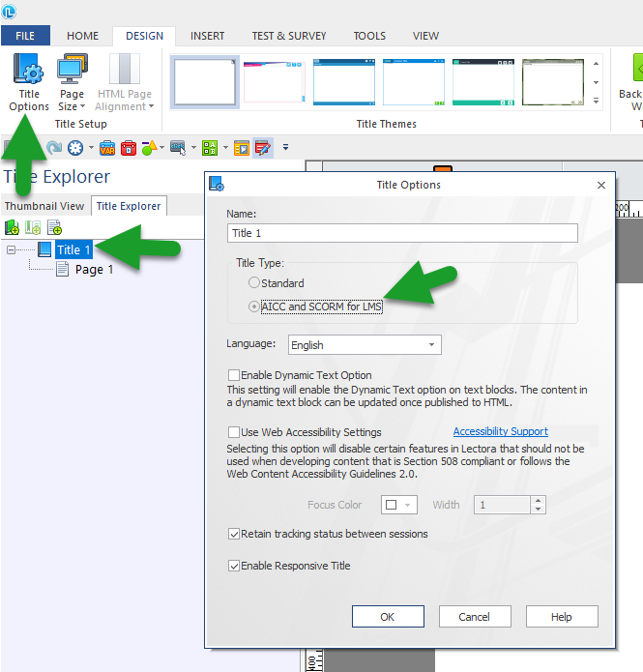643x672 pixels.
Task: Add a page in Title Explorer
Action: click(x=54, y=227)
